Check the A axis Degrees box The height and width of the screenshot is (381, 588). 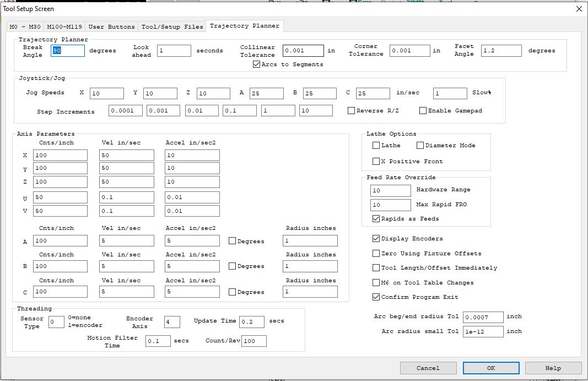(x=233, y=241)
